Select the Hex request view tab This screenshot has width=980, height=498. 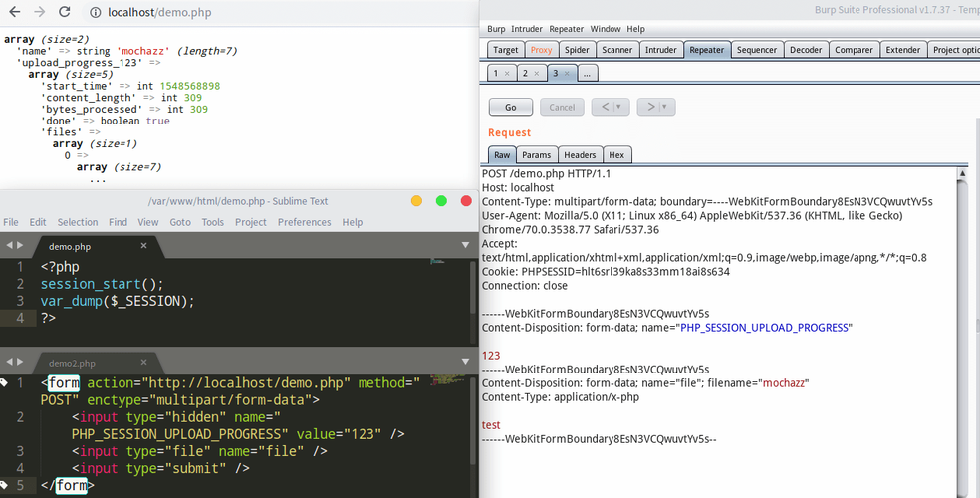click(616, 155)
